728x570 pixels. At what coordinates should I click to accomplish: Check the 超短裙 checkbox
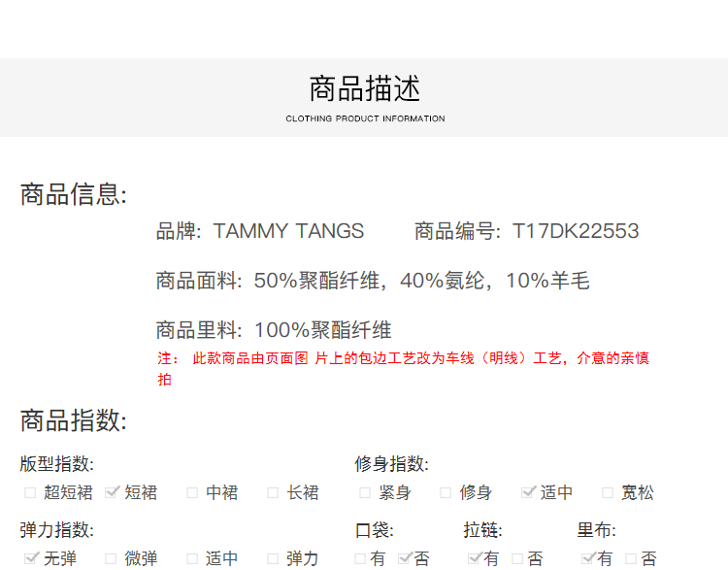pos(30,493)
